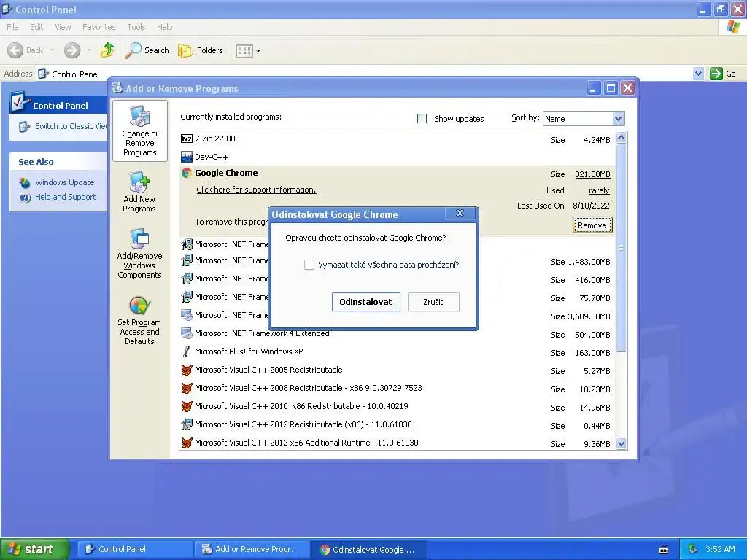Image resolution: width=747 pixels, height=560 pixels.
Task: Click Visual C++ 2010 x86 Redistributable icon
Action: click(x=187, y=406)
